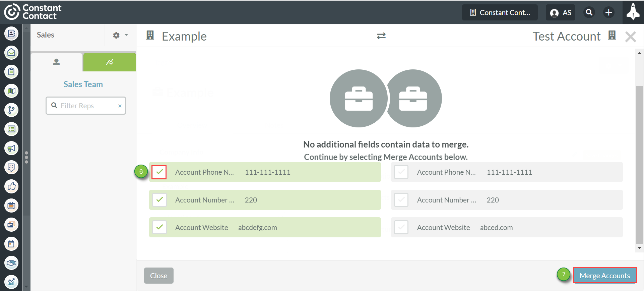Open the thumbs-up social icon
Viewport: 644px width, 291px height.
tap(11, 186)
